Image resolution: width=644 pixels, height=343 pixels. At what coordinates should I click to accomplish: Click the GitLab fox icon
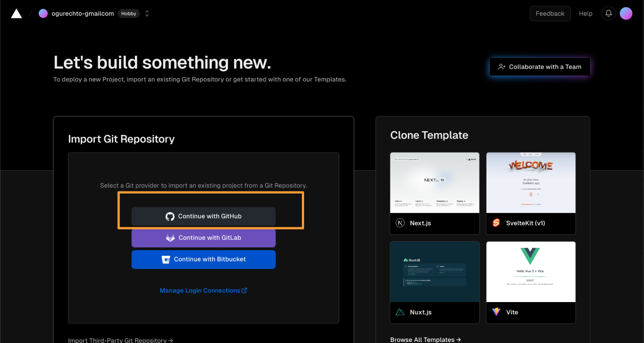(x=170, y=238)
